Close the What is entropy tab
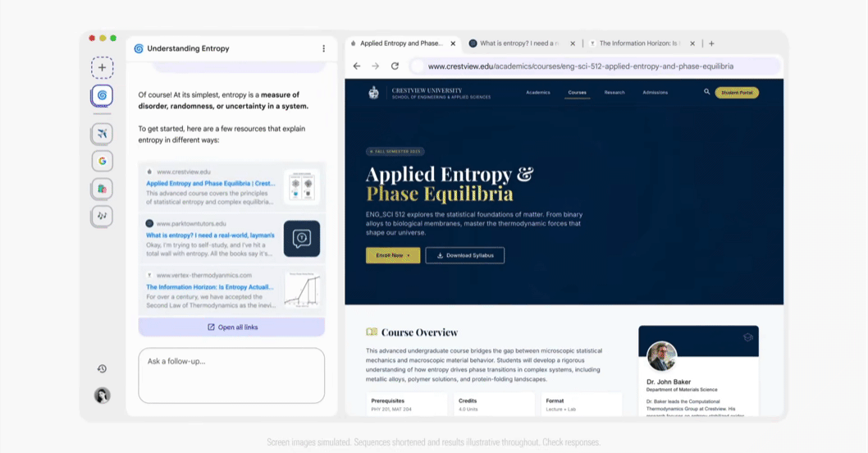 click(573, 43)
